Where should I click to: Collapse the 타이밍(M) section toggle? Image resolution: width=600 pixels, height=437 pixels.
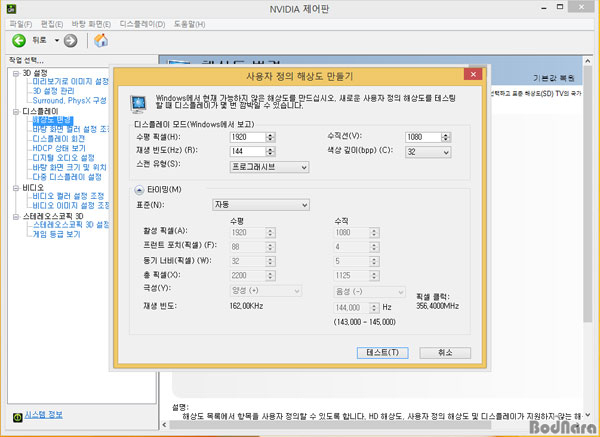[139, 190]
